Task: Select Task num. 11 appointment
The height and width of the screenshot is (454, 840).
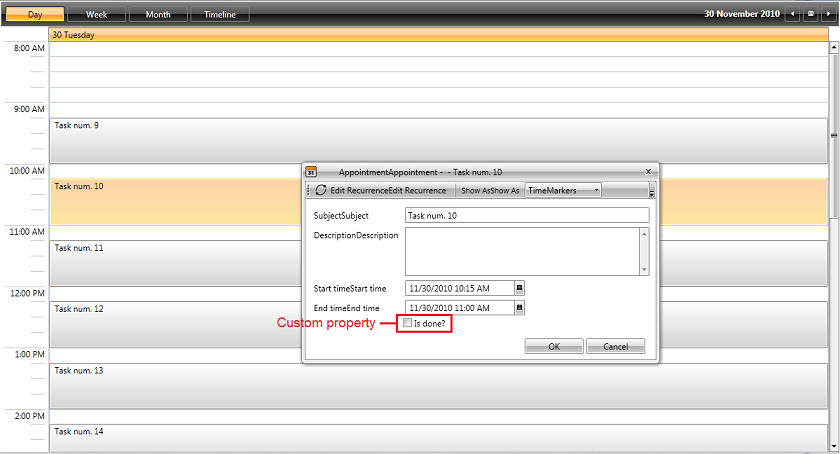Action: [x=176, y=263]
